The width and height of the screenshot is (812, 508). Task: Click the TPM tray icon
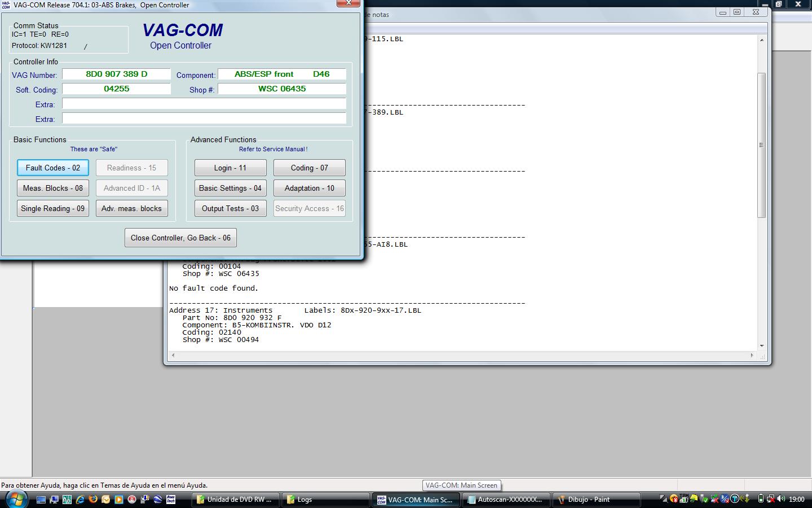pos(683,499)
